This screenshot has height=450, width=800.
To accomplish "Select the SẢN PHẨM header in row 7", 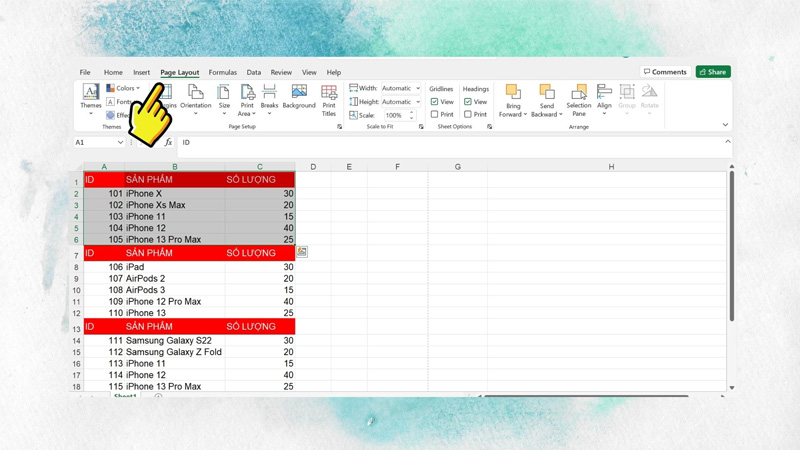I will (x=174, y=253).
